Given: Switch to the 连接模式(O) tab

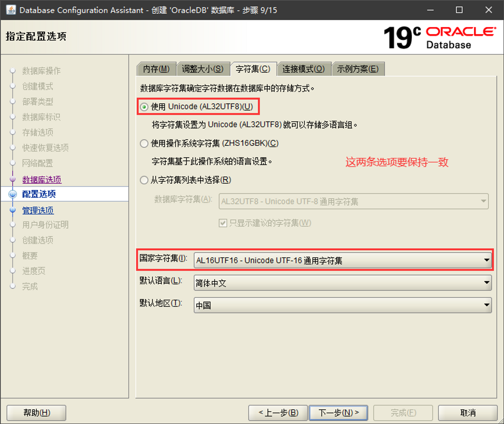Looking at the screenshot, I should pos(303,69).
